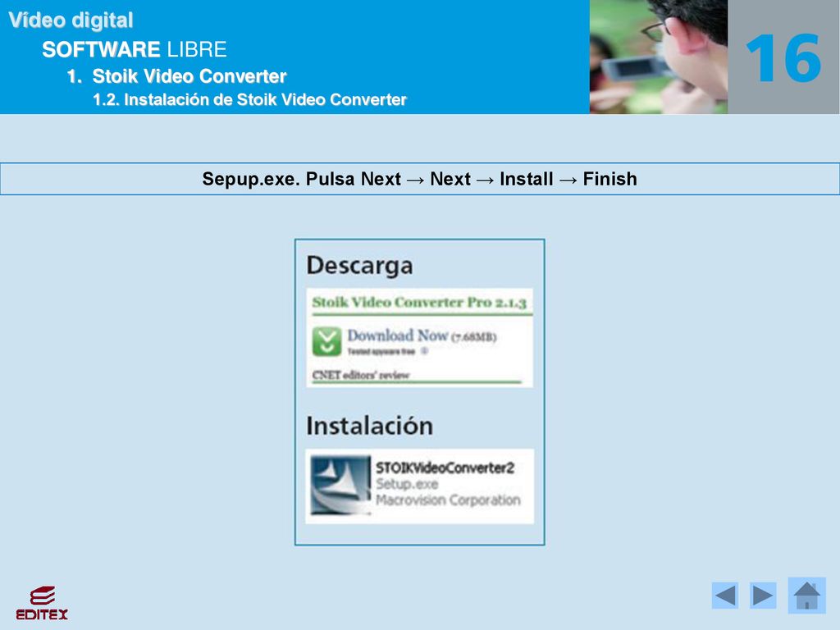Open the CNET editors' review link
Screen dimensions: 840x630
(x=361, y=375)
